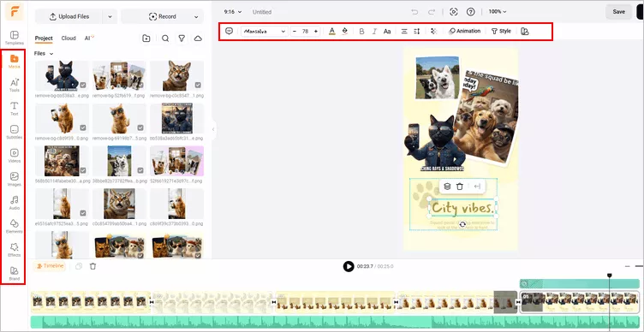Open the help question mark icon

point(471,12)
